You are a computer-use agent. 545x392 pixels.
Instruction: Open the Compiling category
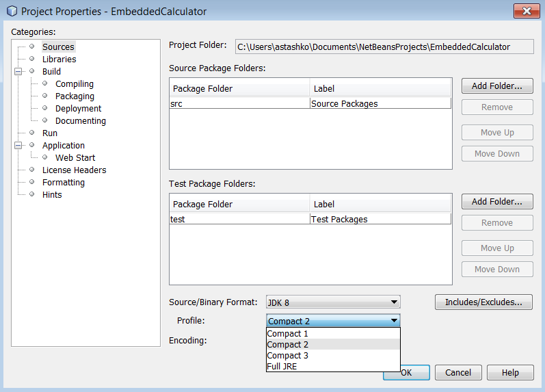[74, 84]
